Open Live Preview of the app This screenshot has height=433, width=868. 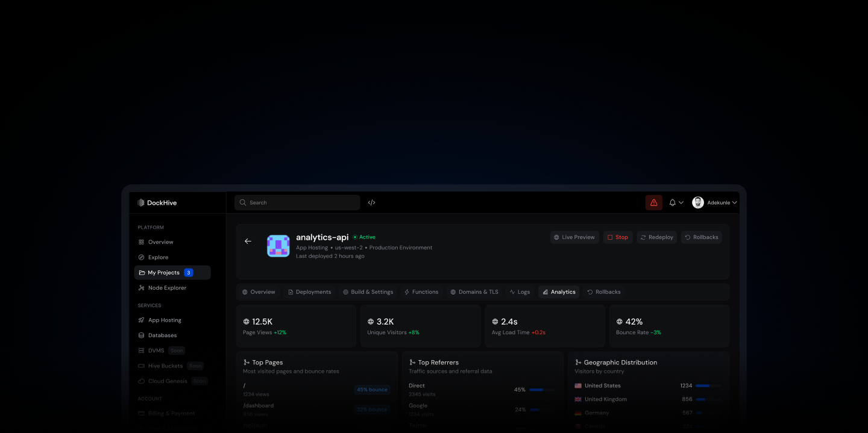[574, 237]
